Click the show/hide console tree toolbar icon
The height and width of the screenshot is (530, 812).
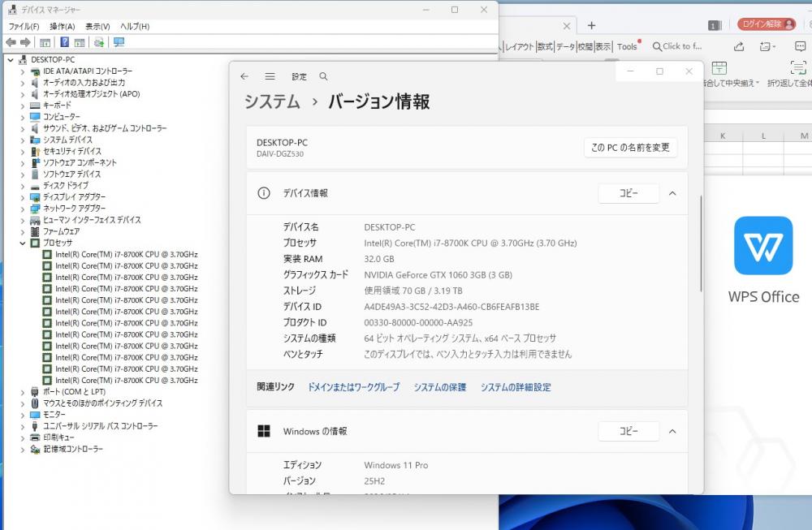coord(45,42)
